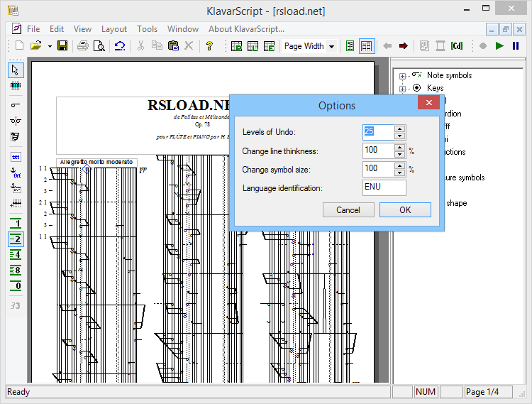Open the Tools menu

tap(147, 29)
